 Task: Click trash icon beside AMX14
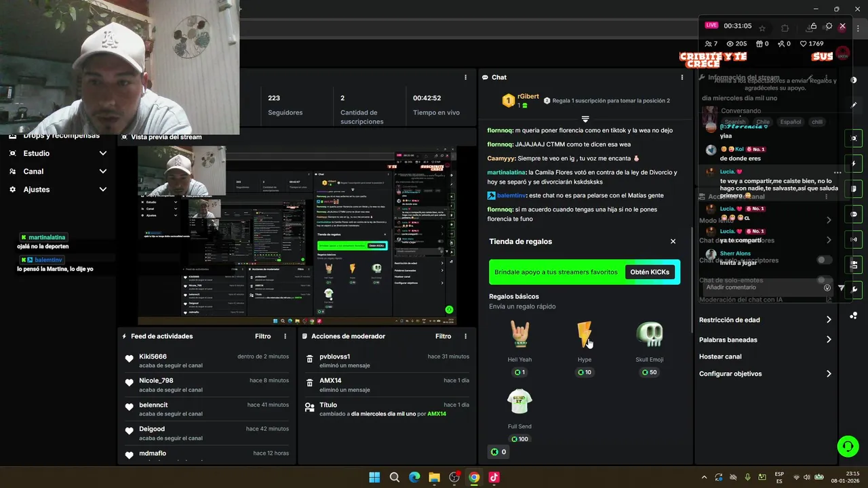(x=309, y=383)
